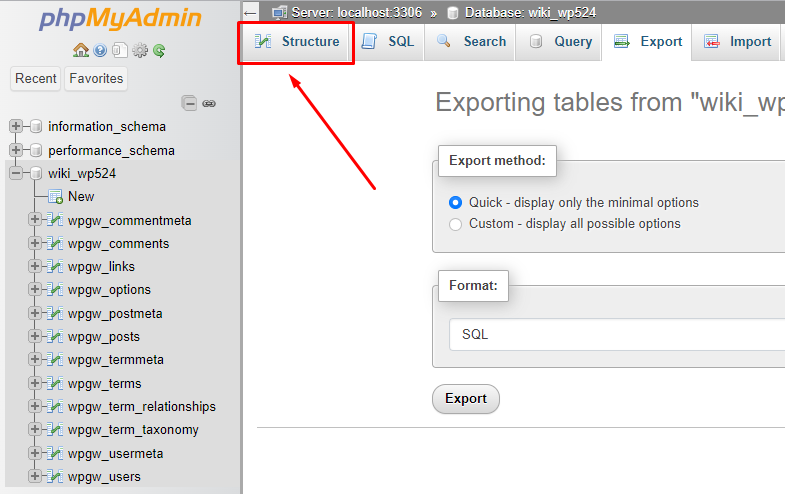Select Quick export method radio button
Screen dimensions: 785x494
pyautogui.click(x=456, y=203)
